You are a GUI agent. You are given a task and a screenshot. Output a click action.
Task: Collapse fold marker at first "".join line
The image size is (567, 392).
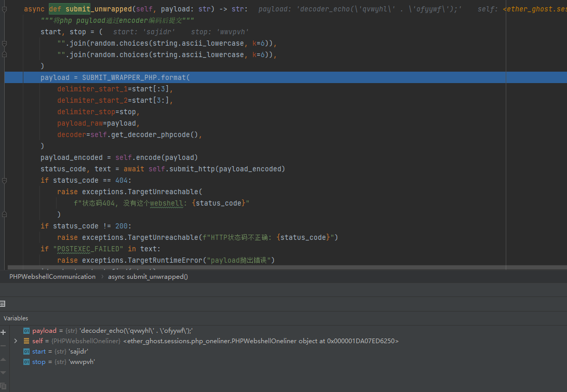[x=4, y=44]
